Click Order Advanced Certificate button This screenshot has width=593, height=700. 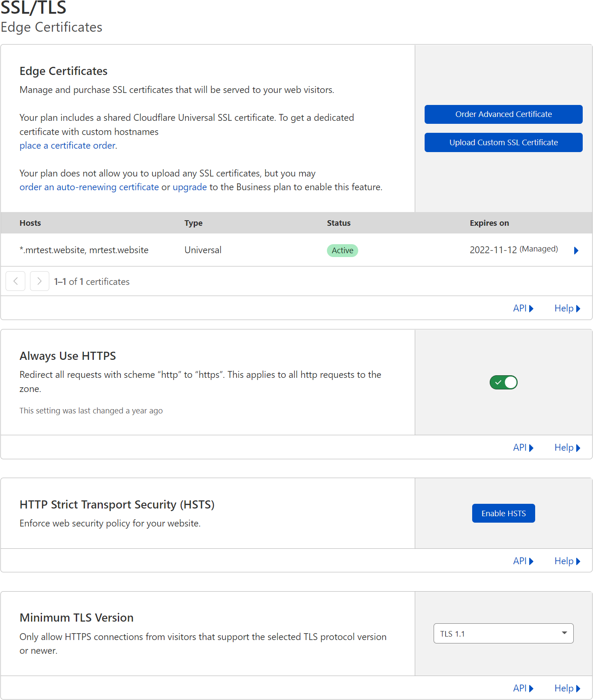click(x=503, y=114)
